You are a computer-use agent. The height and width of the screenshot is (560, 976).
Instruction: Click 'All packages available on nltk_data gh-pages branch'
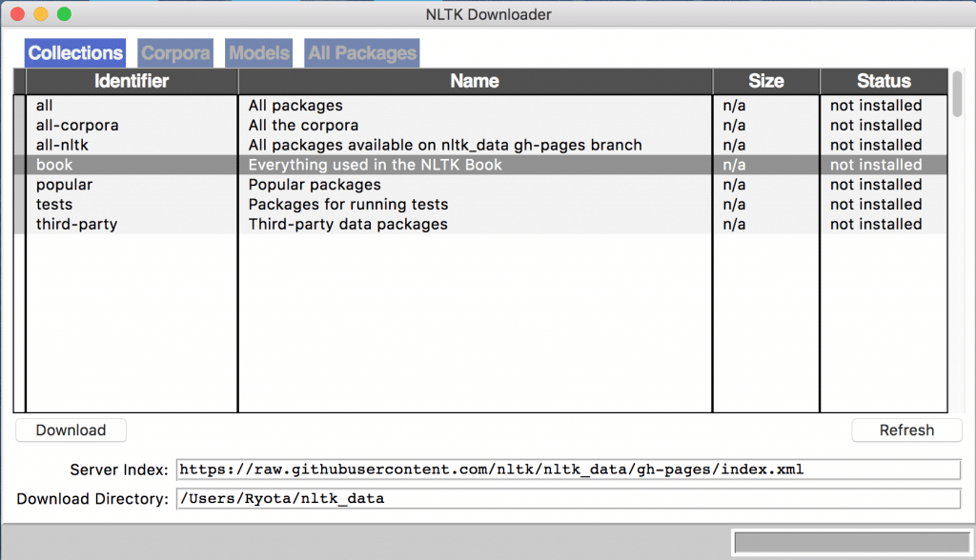[x=445, y=145]
